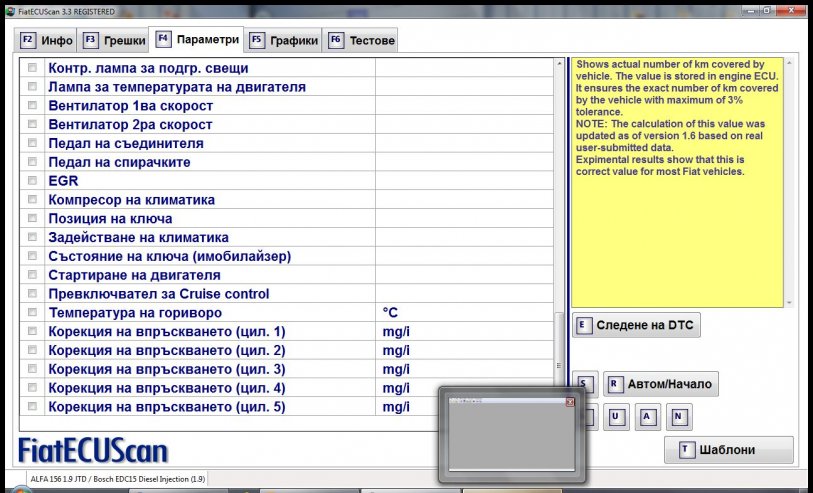Check Температура на горивото parameter
The height and width of the screenshot is (493, 813).
(x=32, y=313)
